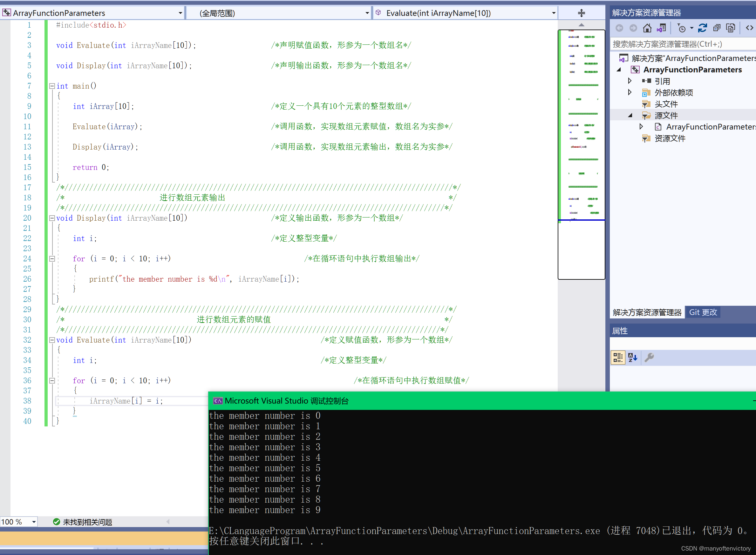Collapse the Display function definition
The width and height of the screenshot is (756, 555).
(52, 218)
